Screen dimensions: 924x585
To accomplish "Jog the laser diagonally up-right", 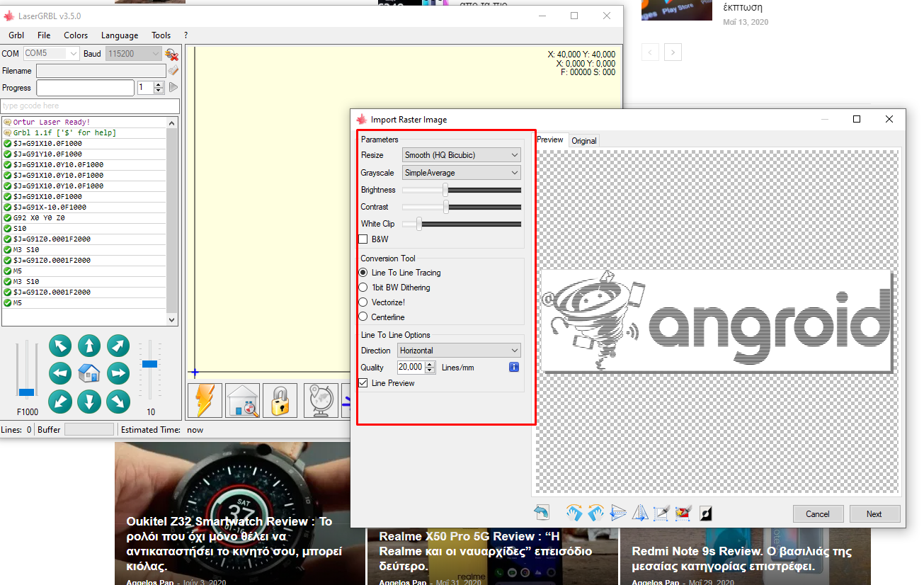I will coord(118,346).
